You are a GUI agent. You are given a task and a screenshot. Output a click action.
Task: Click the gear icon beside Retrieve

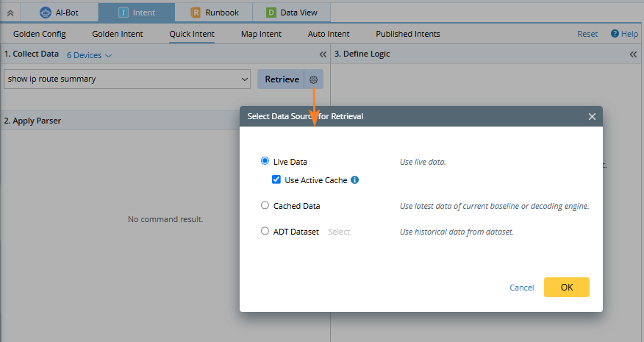point(313,79)
